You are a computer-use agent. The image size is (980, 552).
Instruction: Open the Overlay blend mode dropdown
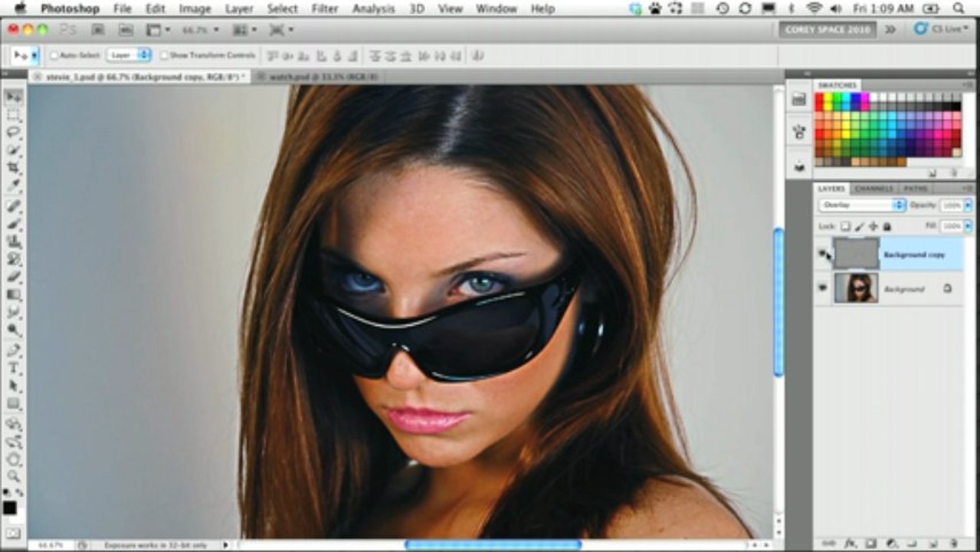pyautogui.click(x=862, y=205)
